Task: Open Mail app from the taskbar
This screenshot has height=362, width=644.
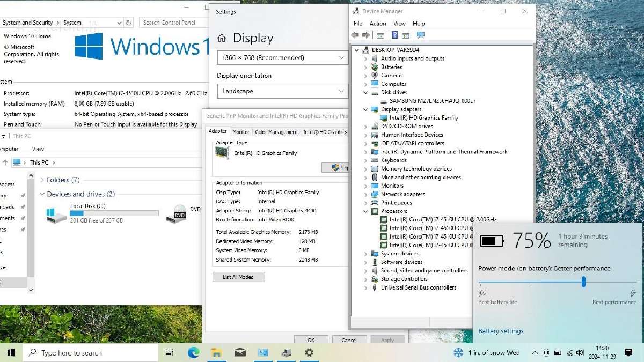Action: [x=240, y=353]
